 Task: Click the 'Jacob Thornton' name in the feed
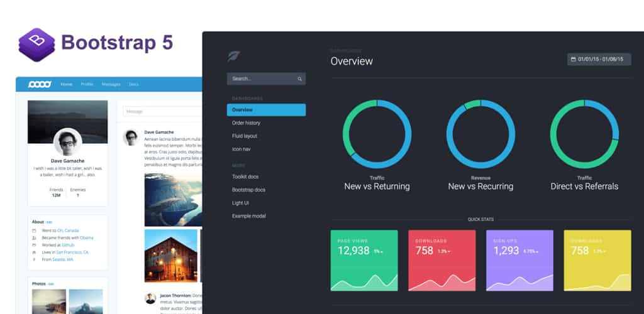click(175, 296)
